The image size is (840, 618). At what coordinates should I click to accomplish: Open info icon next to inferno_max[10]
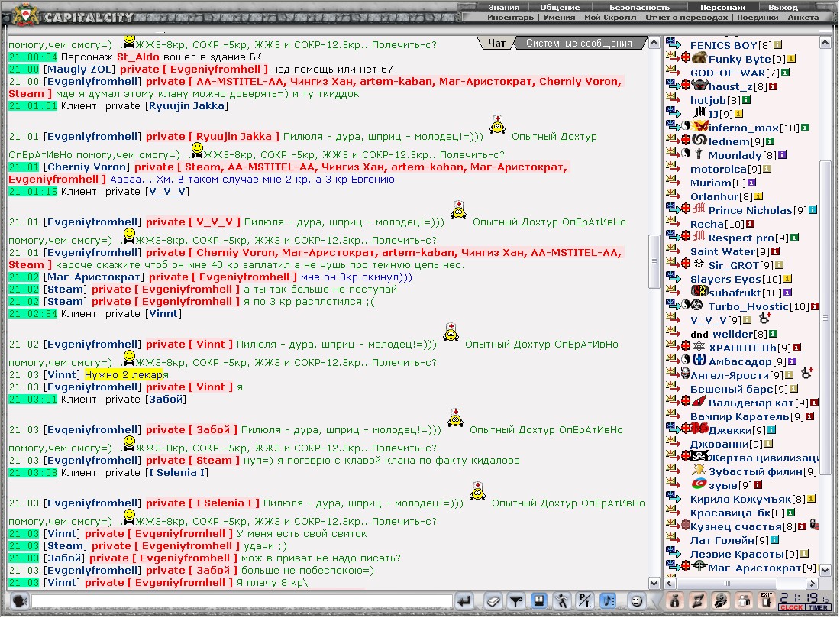(x=805, y=128)
